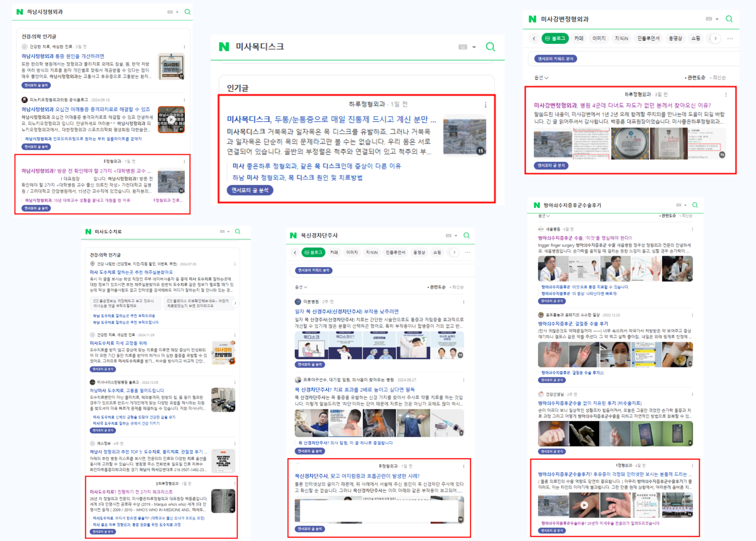Image resolution: width=756 pixels, height=541 pixels.
Task: Click keyboard icon in 목신경차단주사 search bar
Action: (448, 236)
